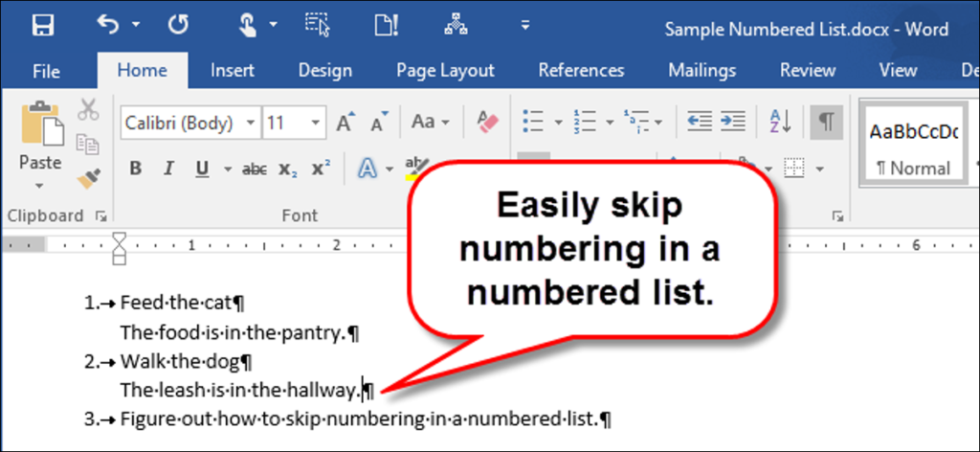Image resolution: width=980 pixels, height=452 pixels.
Task: Toggle Show/Hide paragraph marks button
Action: pos(826,122)
